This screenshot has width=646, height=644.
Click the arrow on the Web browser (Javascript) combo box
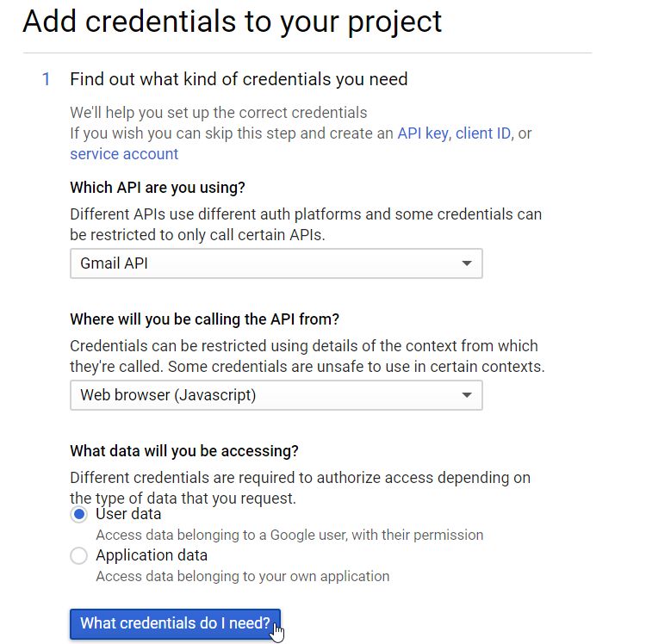(466, 395)
